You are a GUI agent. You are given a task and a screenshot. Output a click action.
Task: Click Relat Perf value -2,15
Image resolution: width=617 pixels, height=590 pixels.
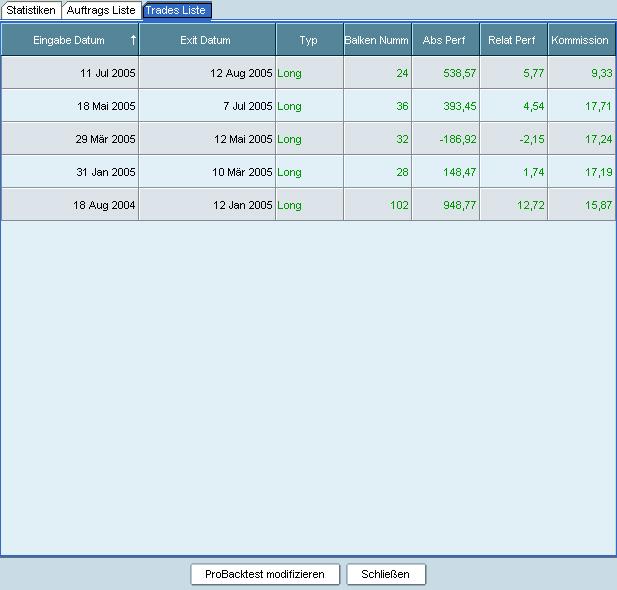tap(532, 139)
